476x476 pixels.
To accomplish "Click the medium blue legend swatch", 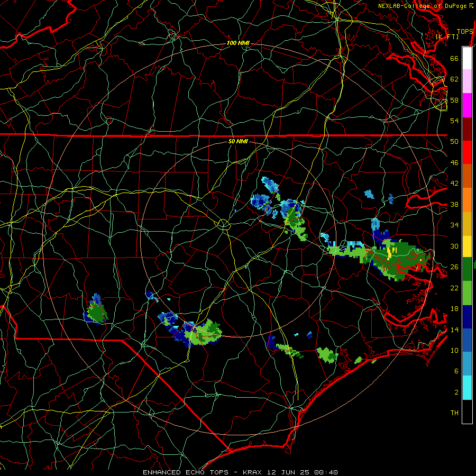I will tap(467, 340).
